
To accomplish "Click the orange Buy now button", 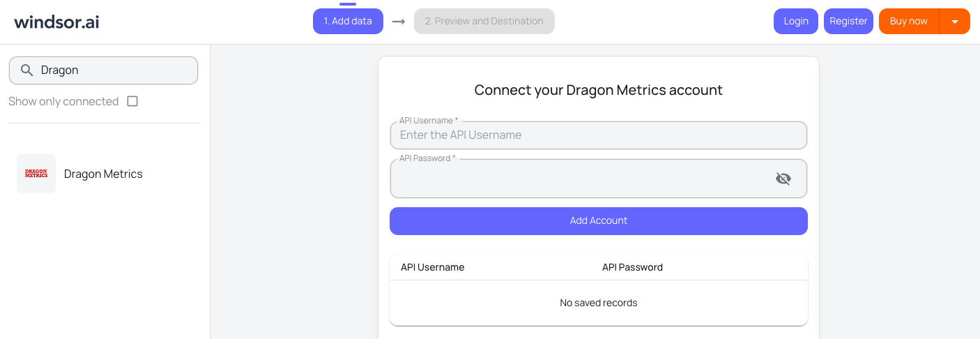I will point(908,21).
